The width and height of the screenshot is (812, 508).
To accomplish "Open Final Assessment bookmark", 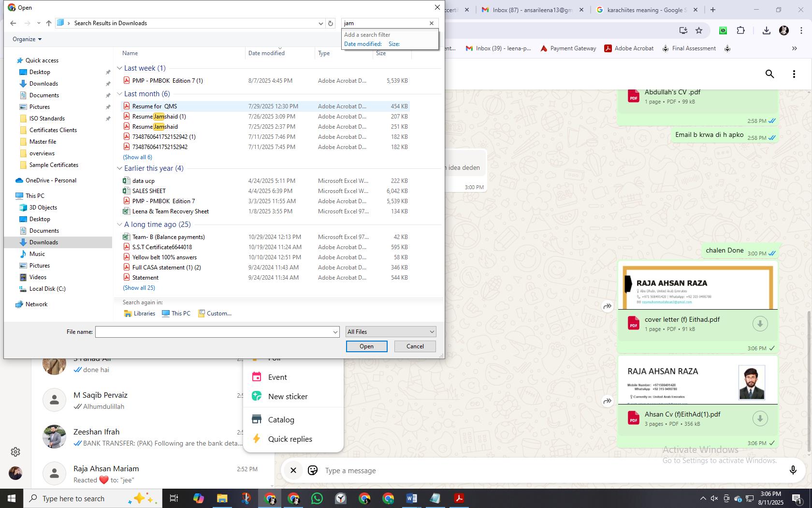I will click(x=689, y=48).
